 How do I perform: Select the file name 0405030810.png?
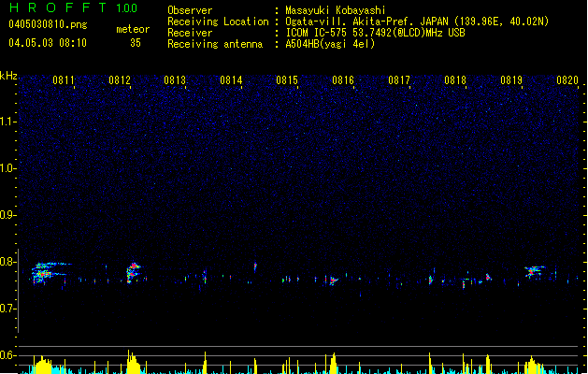click(48, 24)
